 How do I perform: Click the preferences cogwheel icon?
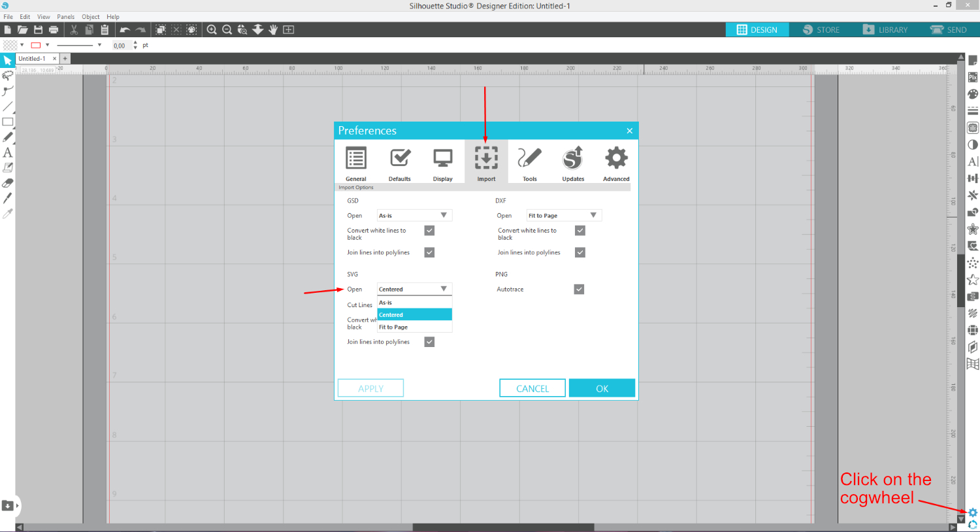[x=973, y=512]
